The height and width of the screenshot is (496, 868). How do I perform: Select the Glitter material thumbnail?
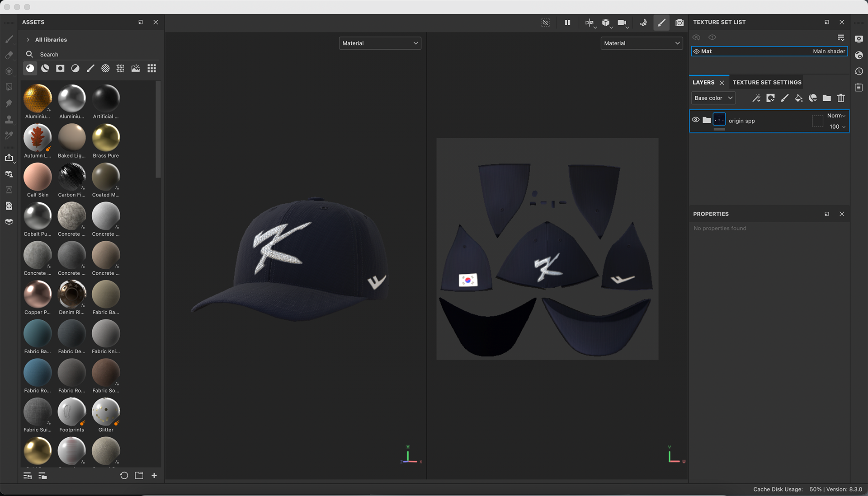pos(106,412)
